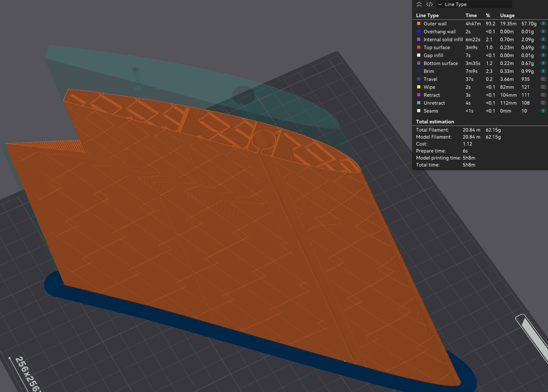Enable Retract markers visibility
This screenshot has height=392, width=548.
tap(543, 95)
